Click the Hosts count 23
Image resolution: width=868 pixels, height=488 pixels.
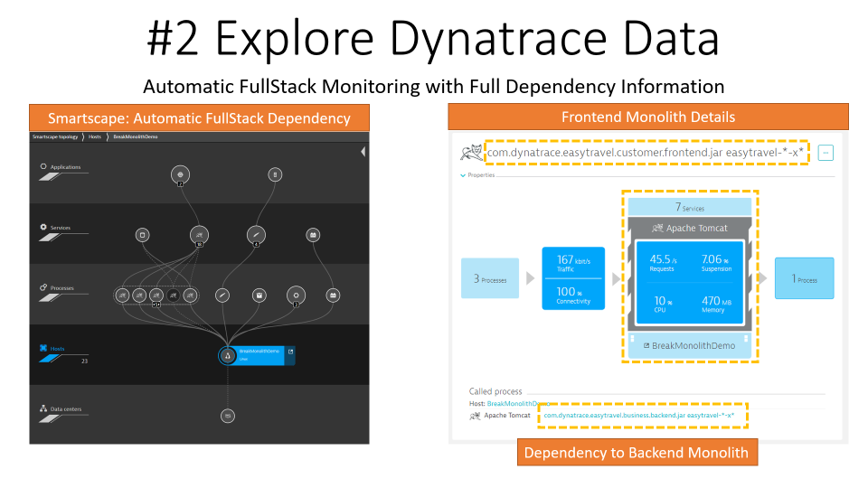[x=84, y=361]
